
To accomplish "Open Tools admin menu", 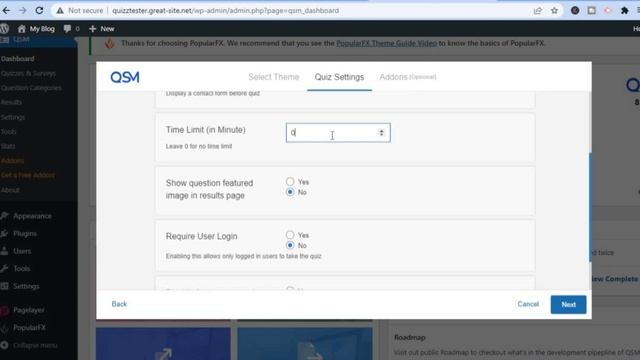I will 21,269.
